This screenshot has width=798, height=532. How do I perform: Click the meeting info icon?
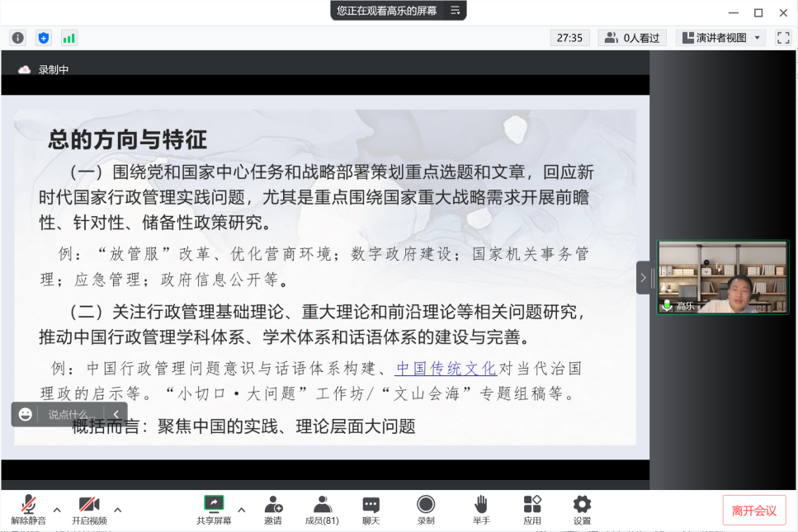18,38
